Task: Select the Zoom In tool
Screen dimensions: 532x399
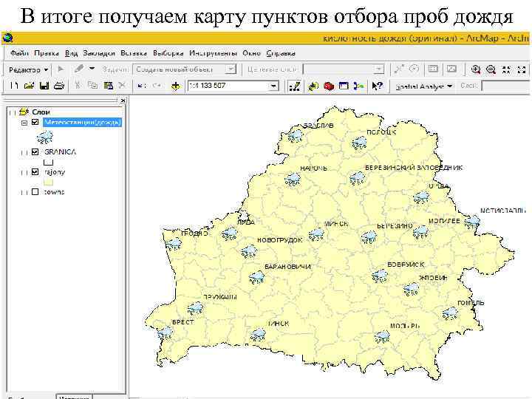Action: click(x=476, y=69)
